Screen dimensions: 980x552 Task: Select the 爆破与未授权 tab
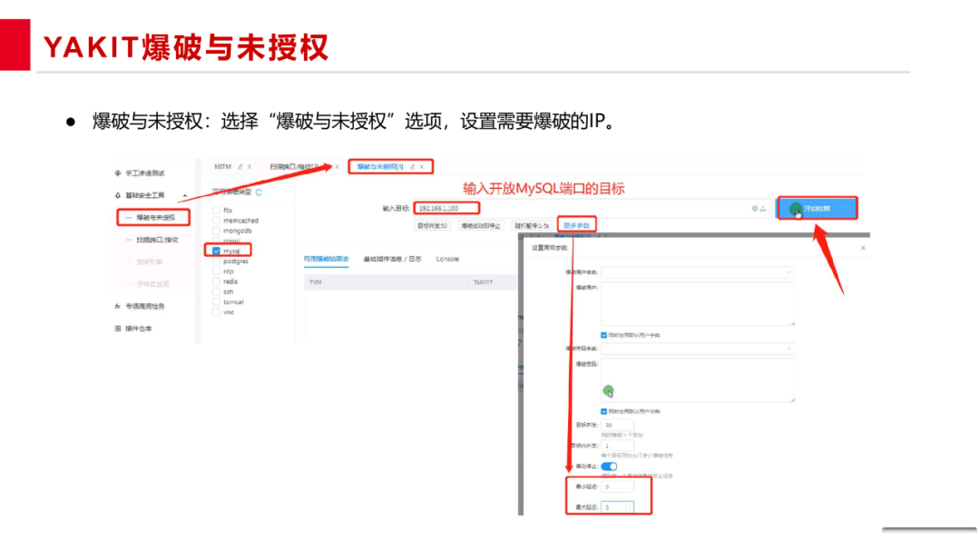click(x=380, y=167)
